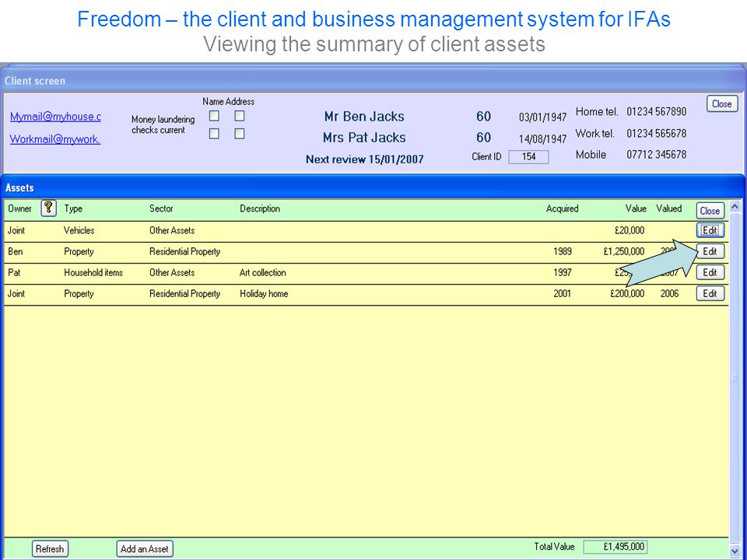The width and height of the screenshot is (747, 560).
Task: Select the Mr Ben Jacks name
Action: [x=364, y=117]
